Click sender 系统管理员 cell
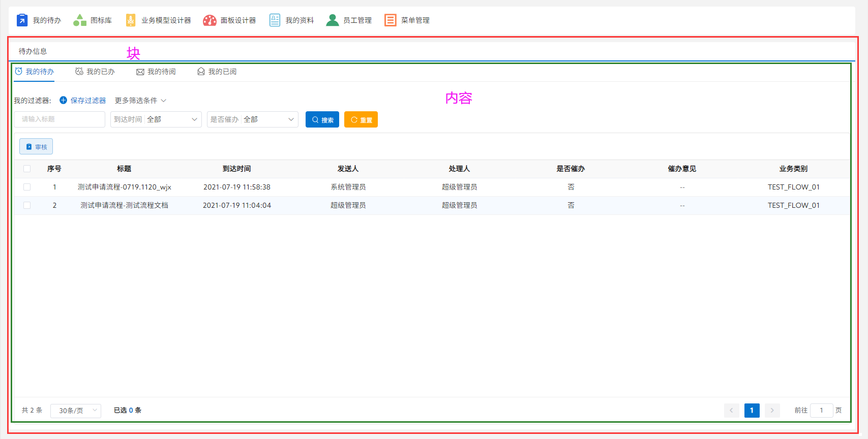Image resolution: width=868 pixels, height=439 pixels. (x=348, y=187)
